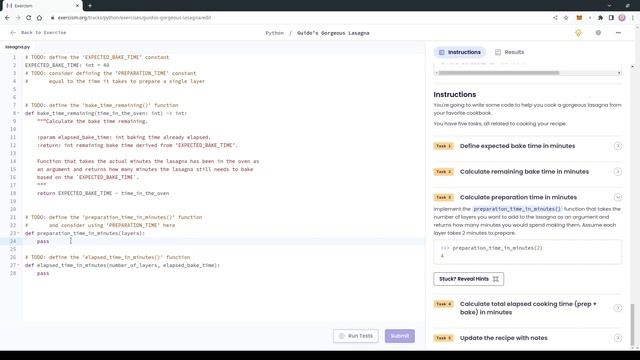The width and height of the screenshot is (640, 360).
Task: Open the extensions puzzle piece menu
Action: (600, 18)
